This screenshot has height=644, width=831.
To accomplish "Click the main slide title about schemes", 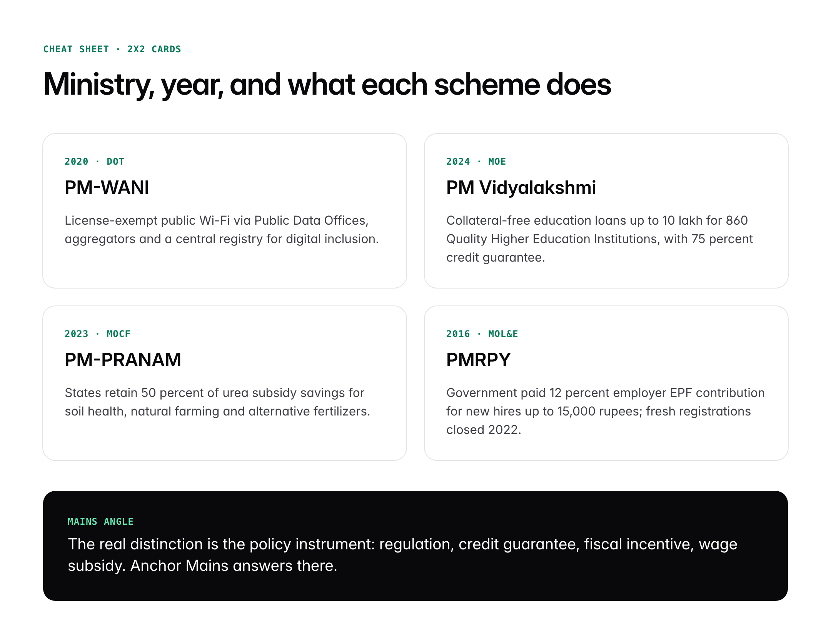I will click(327, 84).
